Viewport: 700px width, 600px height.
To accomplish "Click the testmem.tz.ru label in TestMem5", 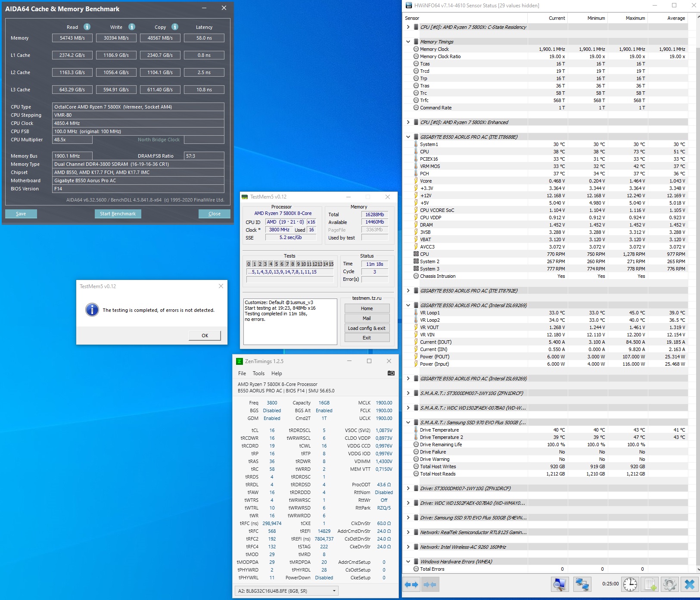I will point(367,298).
